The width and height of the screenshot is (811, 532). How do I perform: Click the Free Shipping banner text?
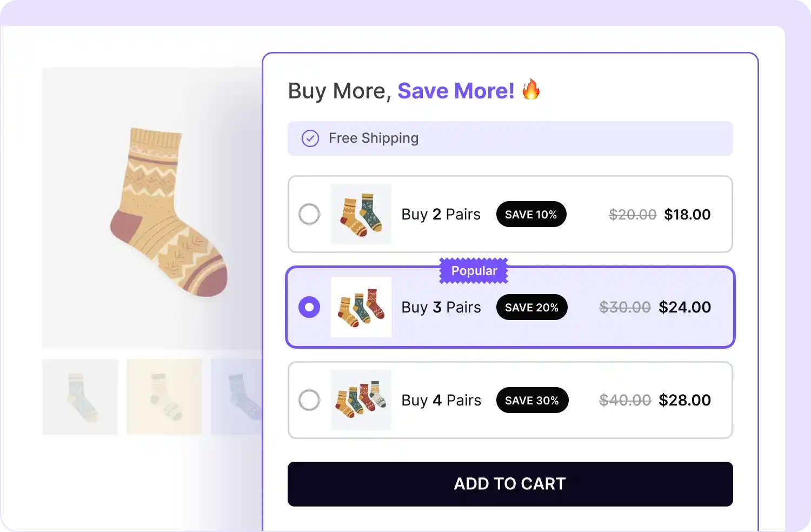tap(373, 138)
